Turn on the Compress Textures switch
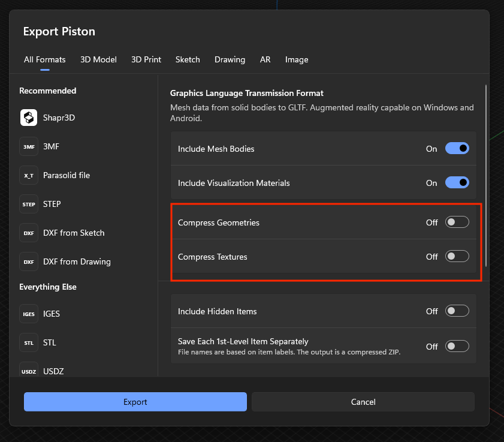 (x=457, y=256)
